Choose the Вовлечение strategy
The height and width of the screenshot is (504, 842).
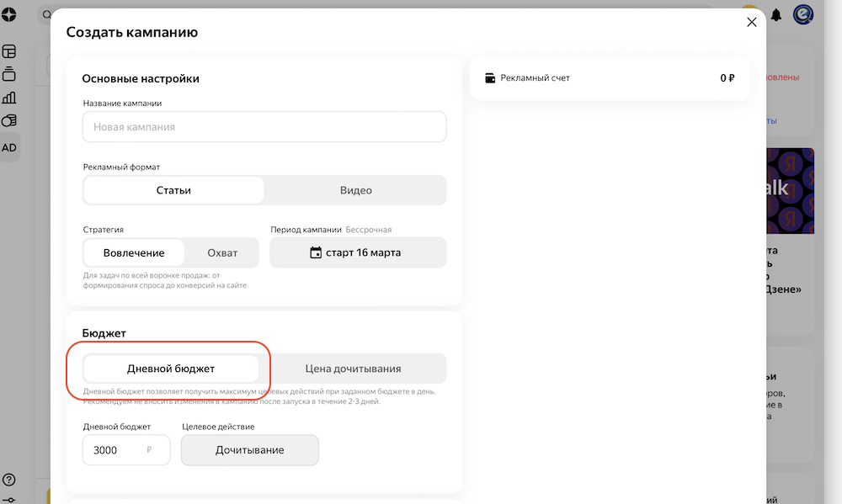click(x=134, y=252)
